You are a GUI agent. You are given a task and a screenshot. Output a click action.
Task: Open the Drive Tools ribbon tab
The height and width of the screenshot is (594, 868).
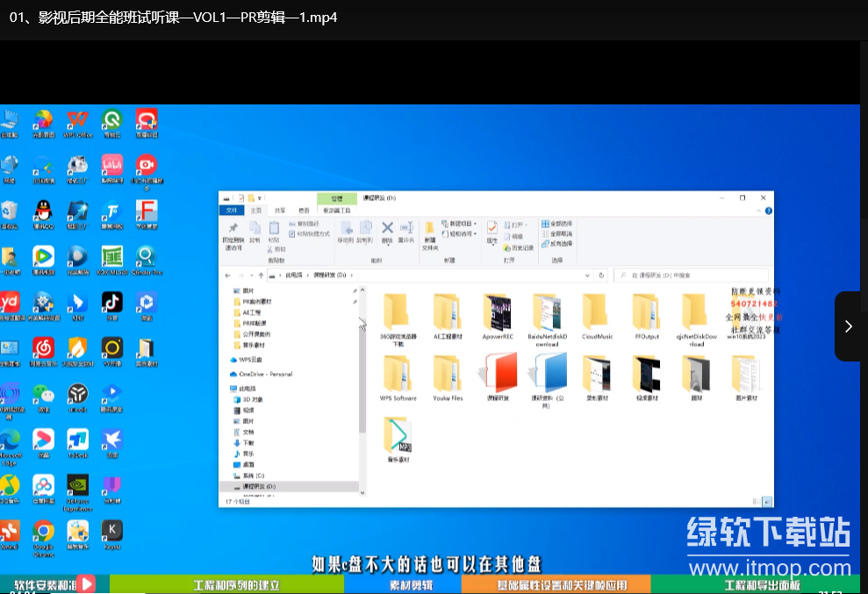pyautogui.click(x=336, y=211)
